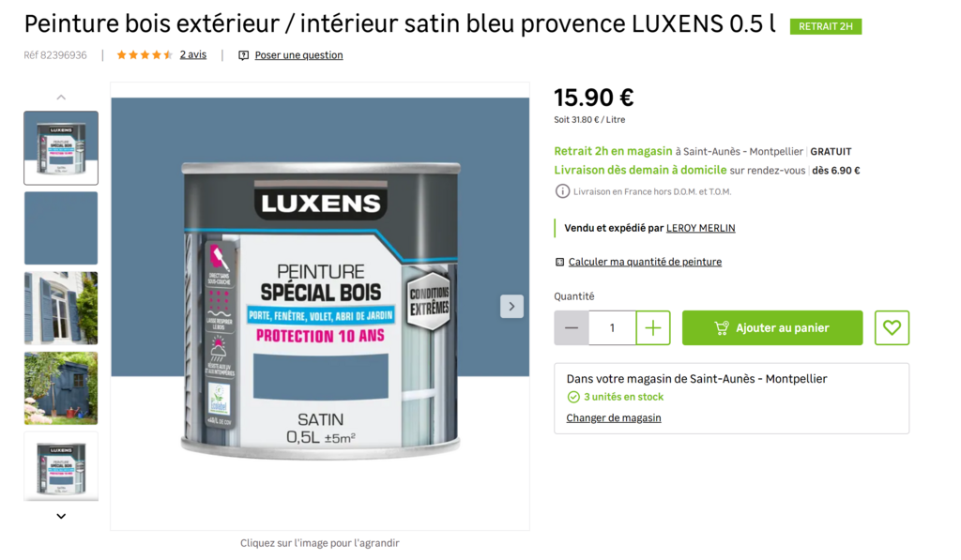Show next product image with right arrow
Screen dimensions: 961x560
(511, 307)
